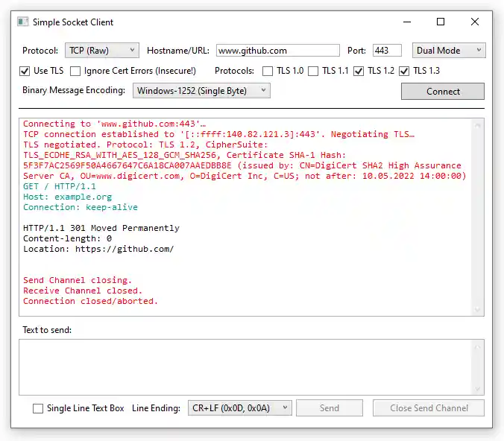
Task: Check the TLS 1.0 protocol box
Action: [x=268, y=72]
